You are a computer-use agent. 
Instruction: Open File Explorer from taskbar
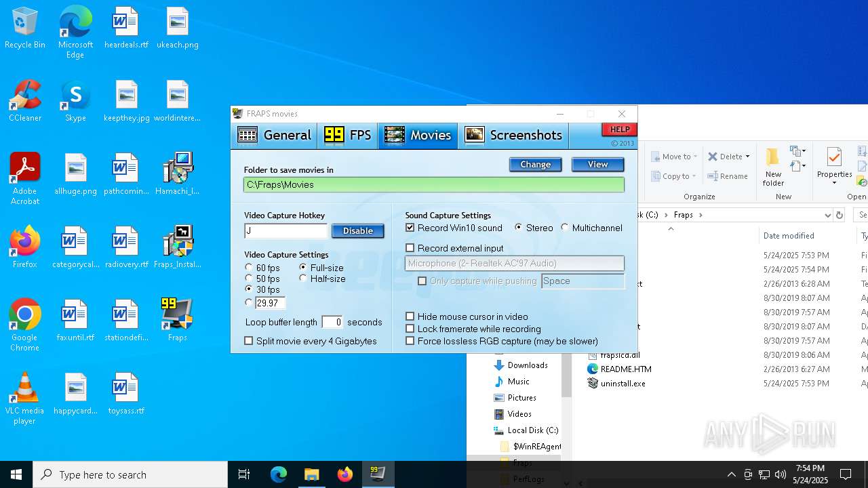pos(311,474)
